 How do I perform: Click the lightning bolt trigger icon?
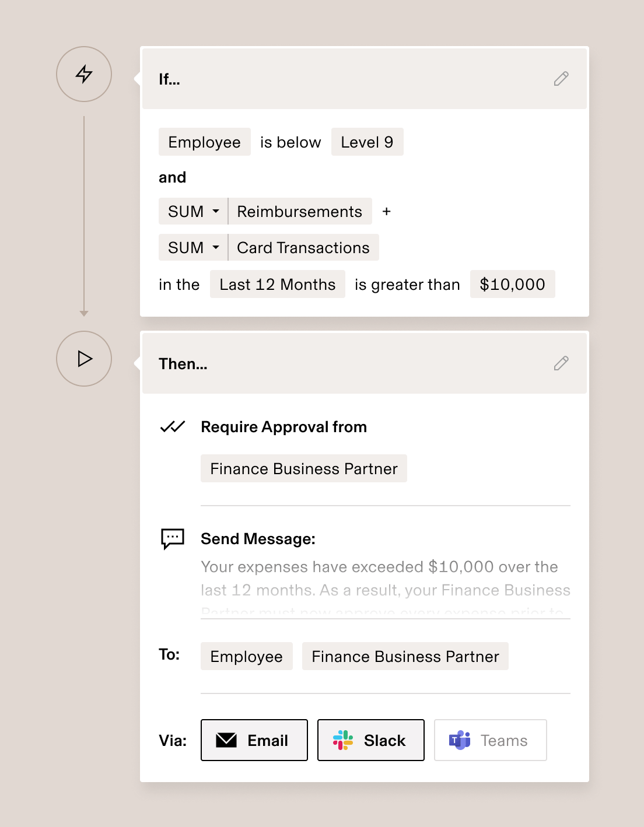[x=83, y=75]
